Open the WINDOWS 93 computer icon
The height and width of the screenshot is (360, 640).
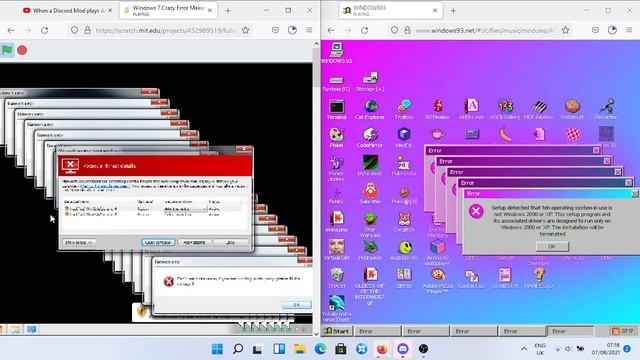(336, 52)
